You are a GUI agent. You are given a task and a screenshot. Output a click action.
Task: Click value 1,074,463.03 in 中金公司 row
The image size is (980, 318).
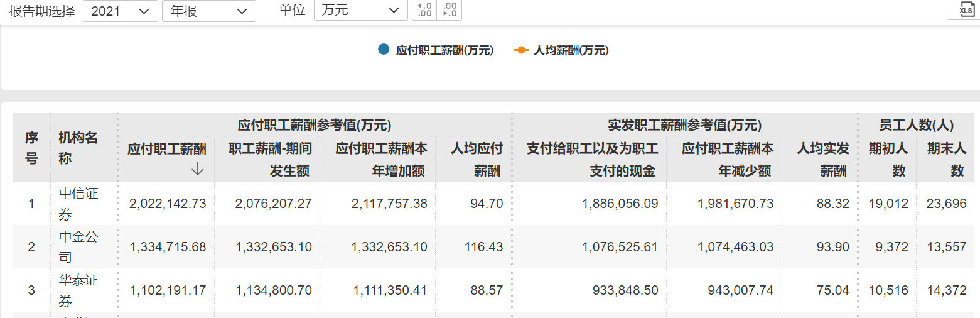(x=735, y=247)
